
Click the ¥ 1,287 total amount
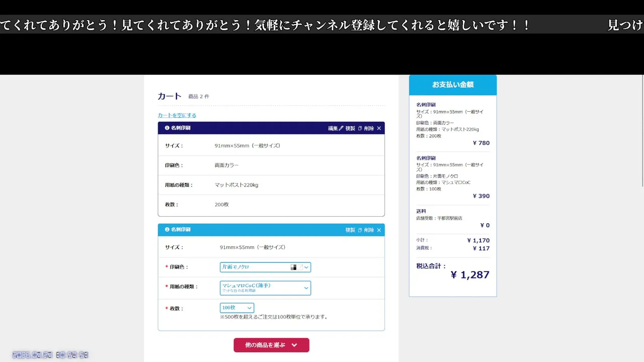click(469, 275)
